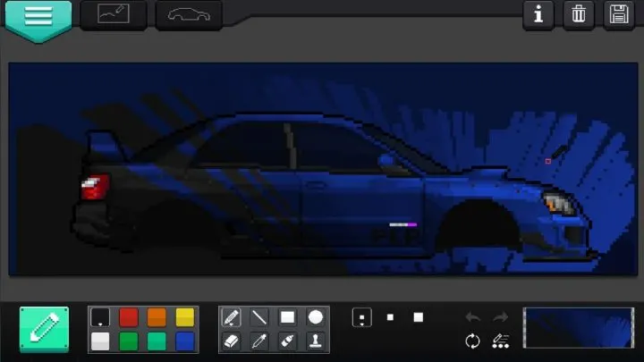Viewport: 644px width, 362px height.
Task: Select the rectangle shape tool
Action: (x=287, y=317)
